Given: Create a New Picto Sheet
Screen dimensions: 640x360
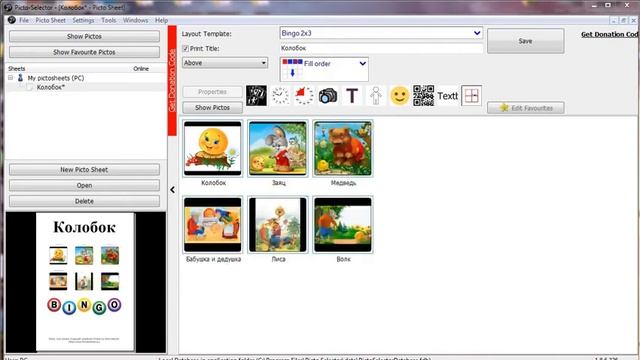Looking at the screenshot, I should click(84, 169).
